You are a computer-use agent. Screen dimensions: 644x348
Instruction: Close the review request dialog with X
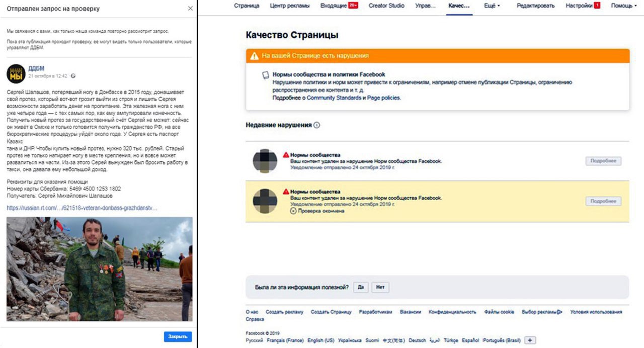190,9
